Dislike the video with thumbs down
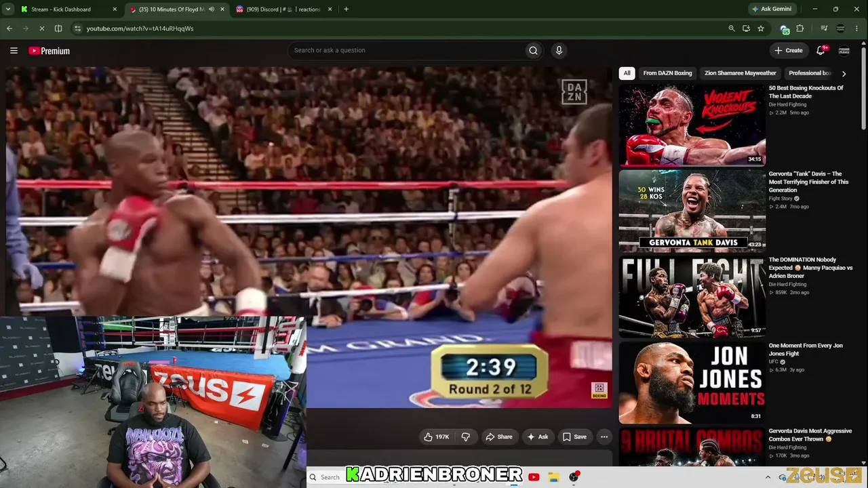868x488 pixels. [466, 437]
